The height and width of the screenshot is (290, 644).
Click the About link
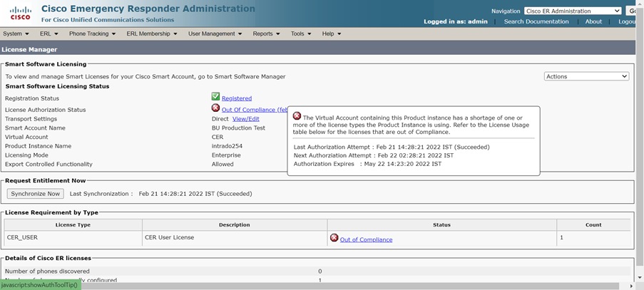pos(593,21)
